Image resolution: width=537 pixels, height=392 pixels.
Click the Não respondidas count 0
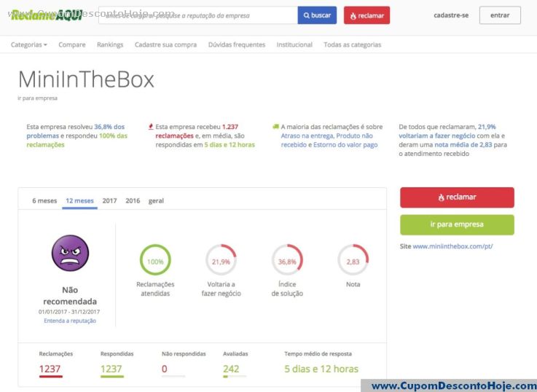pyautogui.click(x=165, y=369)
